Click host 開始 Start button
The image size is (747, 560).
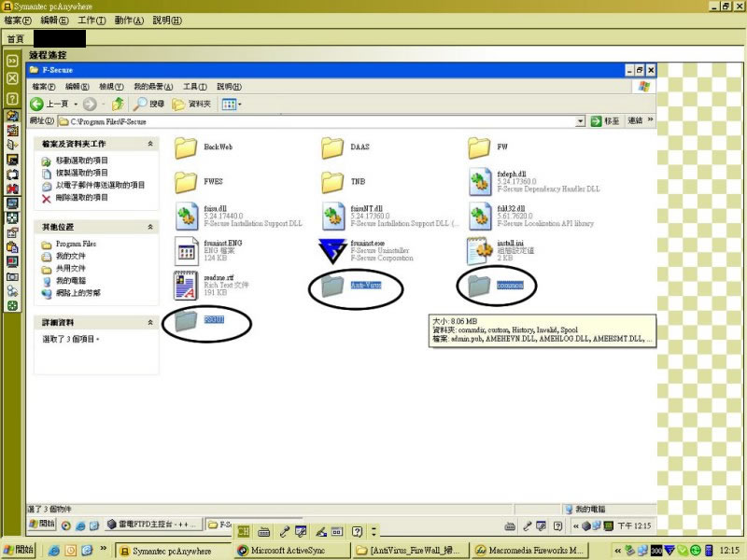point(19,550)
